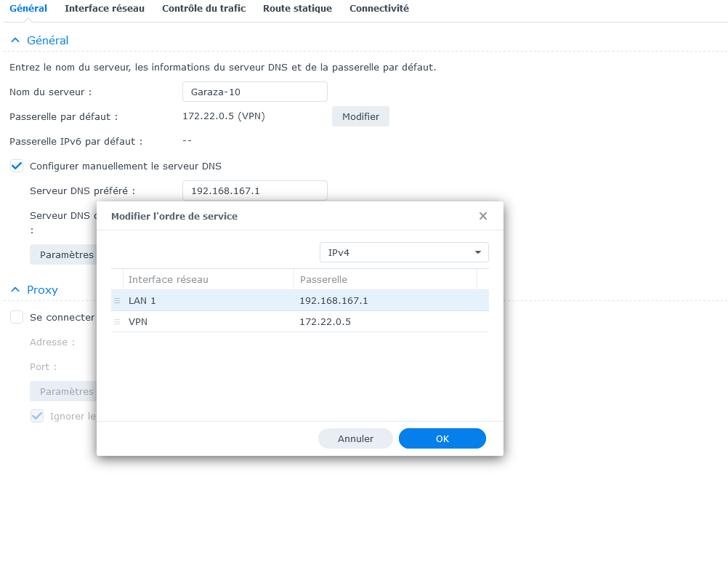Image resolution: width=728 pixels, height=578 pixels.
Task: Collapse the Général section chevron
Action: pyautogui.click(x=15, y=41)
